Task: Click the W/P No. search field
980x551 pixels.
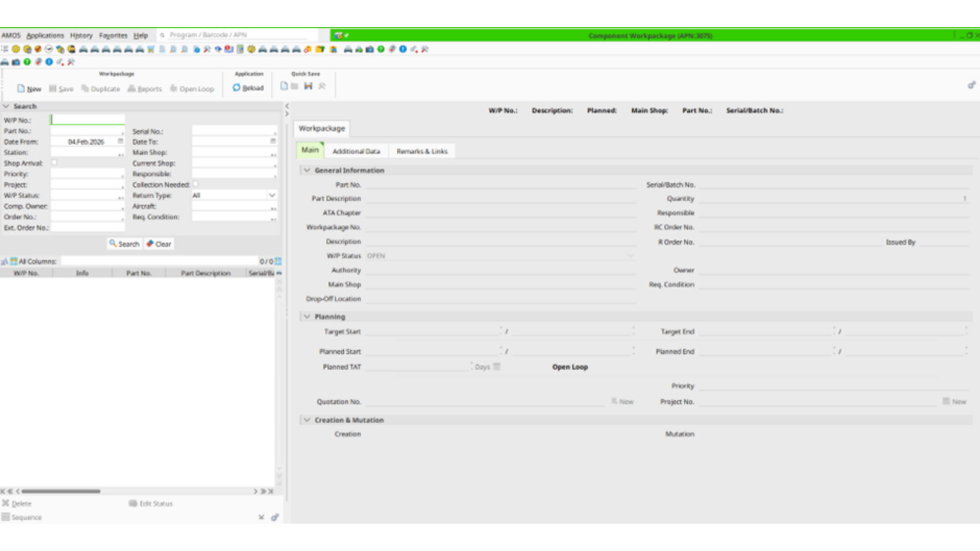Action: pyautogui.click(x=87, y=120)
